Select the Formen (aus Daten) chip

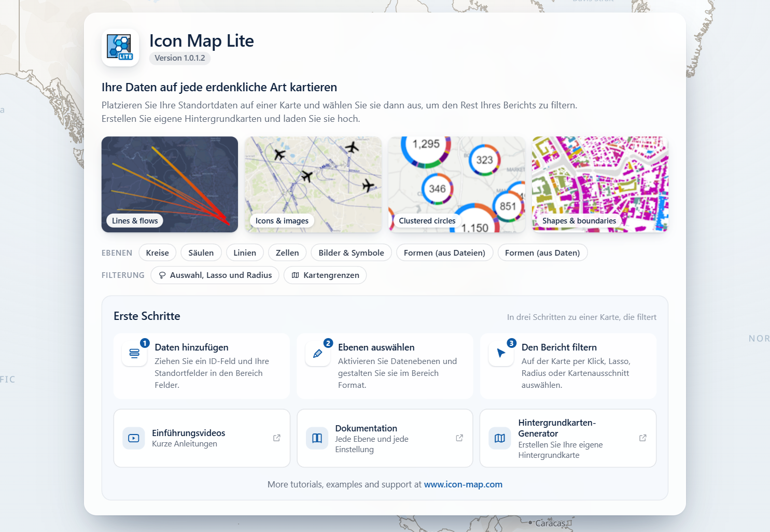[542, 253]
